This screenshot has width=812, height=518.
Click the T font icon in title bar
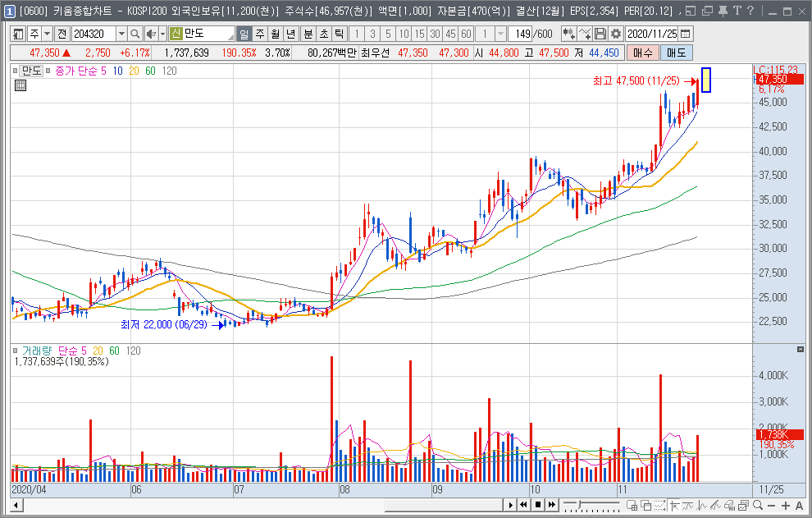click(x=737, y=11)
